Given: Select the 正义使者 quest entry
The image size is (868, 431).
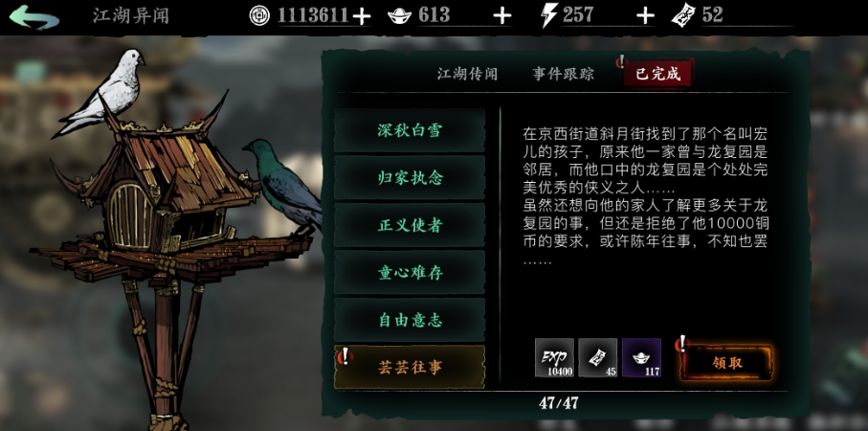Looking at the screenshot, I should [x=410, y=225].
